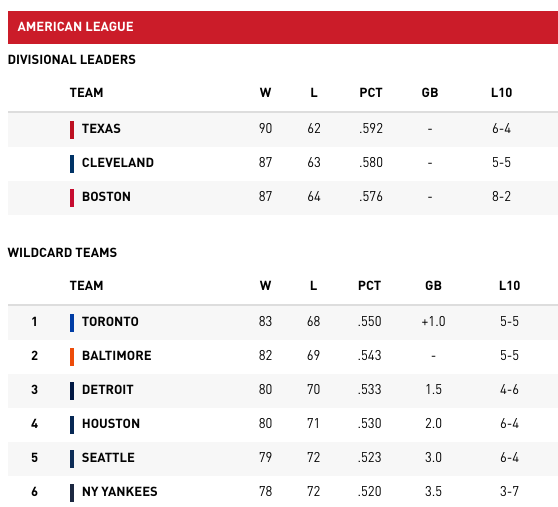Select the Boston team name
558x507 pixels.
click(106, 196)
